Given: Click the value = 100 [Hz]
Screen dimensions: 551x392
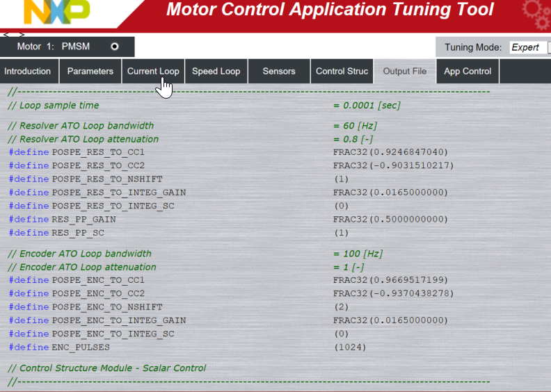Looking at the screenshot, I should click(358, 254).
